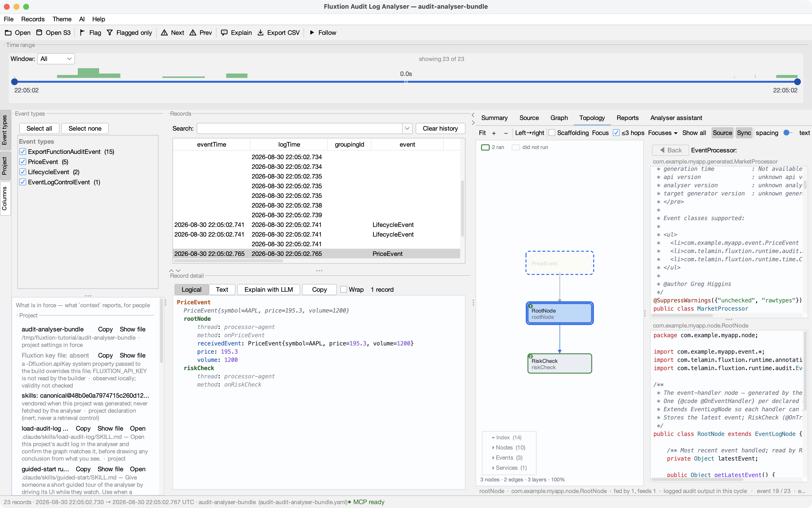Move Record detail splitter up with the arrow

tap(171, 270)
